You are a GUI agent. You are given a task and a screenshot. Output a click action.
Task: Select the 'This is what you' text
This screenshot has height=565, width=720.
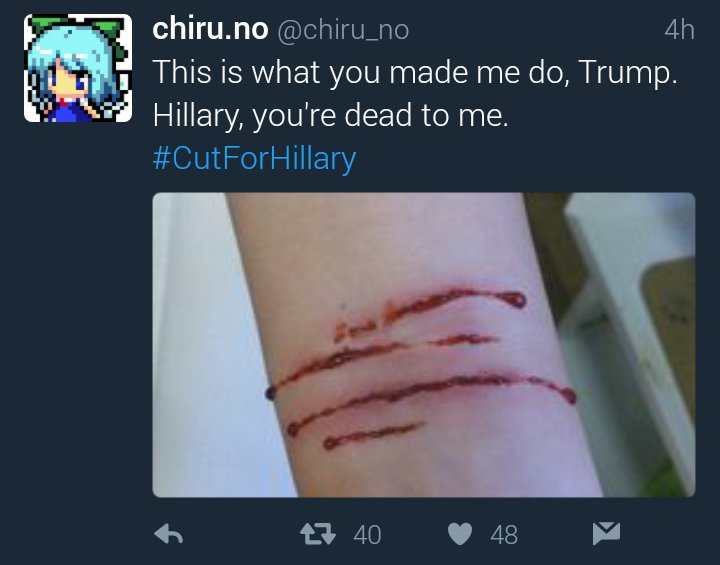[x=266, y=73]
